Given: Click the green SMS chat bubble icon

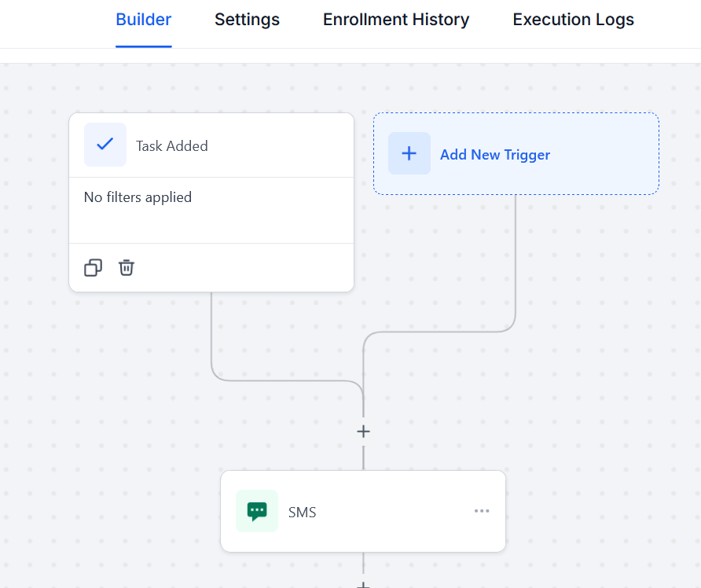Looking at the screenshot, I should (257, 512).
